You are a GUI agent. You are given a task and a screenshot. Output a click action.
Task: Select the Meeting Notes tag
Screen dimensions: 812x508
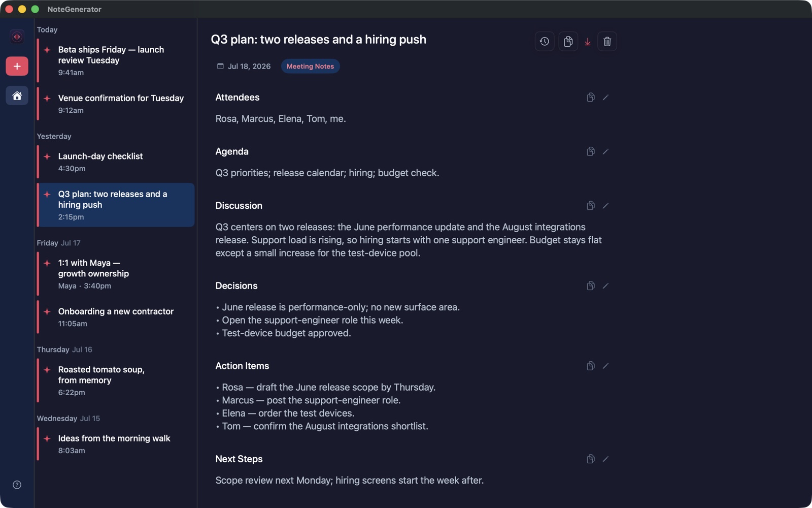pyautogui.click(x=310, y=66)
